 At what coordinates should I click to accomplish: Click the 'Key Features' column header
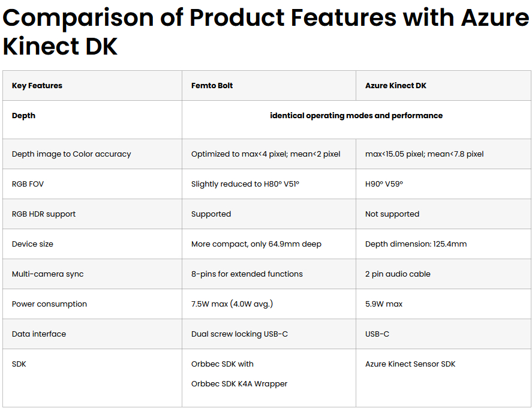tap(37, 86)
